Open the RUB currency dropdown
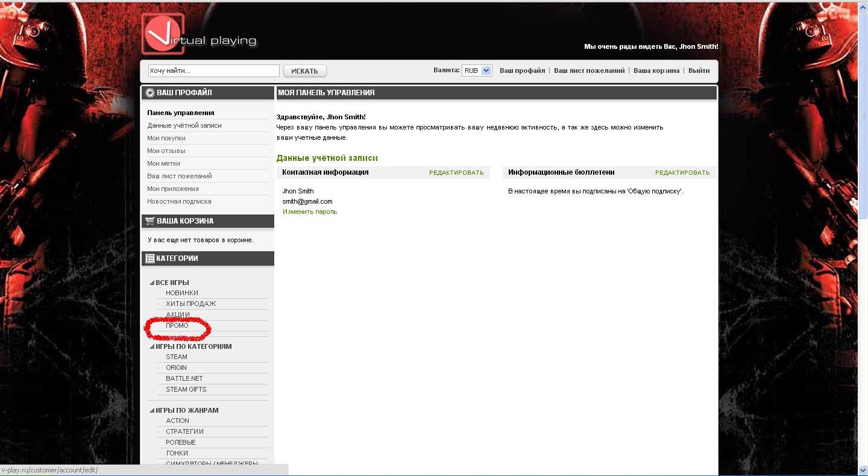This screenshot has width=868, height=476. click(x=477, y=70)
